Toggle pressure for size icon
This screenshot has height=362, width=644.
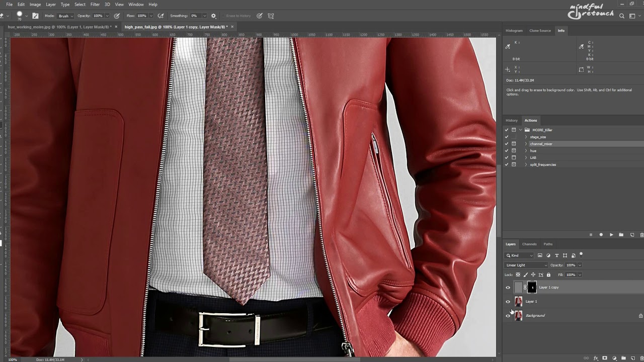pos(259,16)
